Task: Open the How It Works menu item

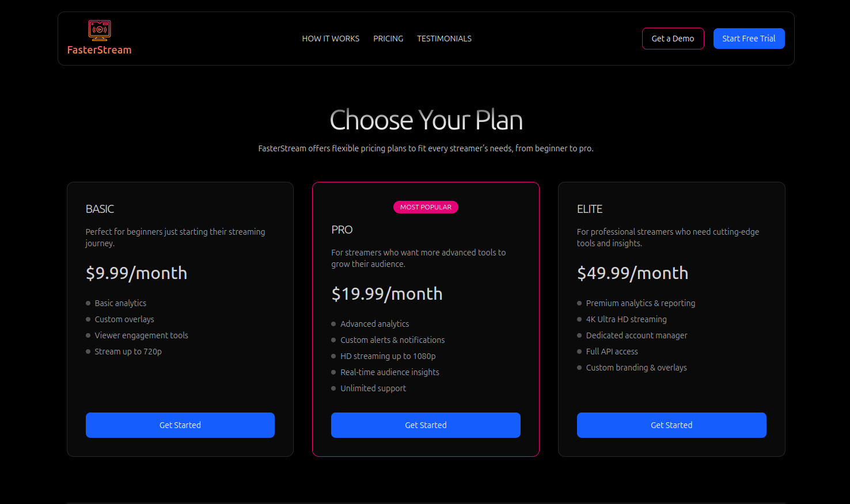Action: [x=331, y=39]
